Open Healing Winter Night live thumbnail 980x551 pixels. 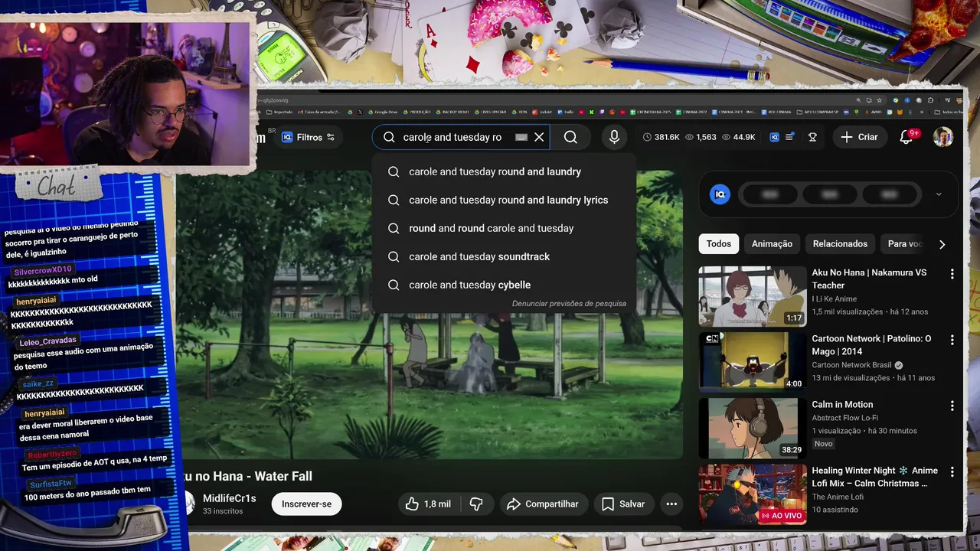tap(753, 494)
